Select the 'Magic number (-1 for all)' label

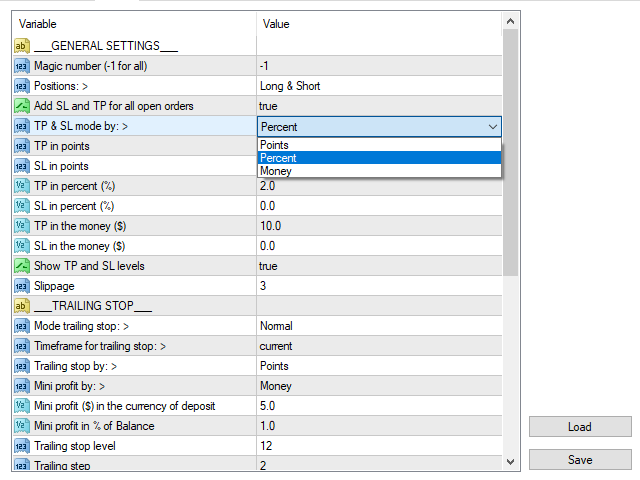point(91,66)
